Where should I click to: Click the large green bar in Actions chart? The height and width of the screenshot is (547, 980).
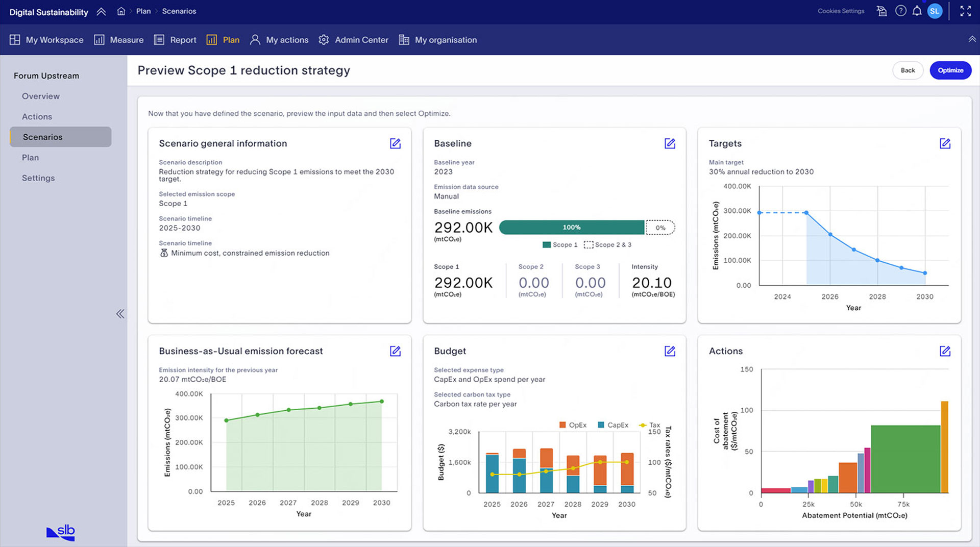click(905, 459)
